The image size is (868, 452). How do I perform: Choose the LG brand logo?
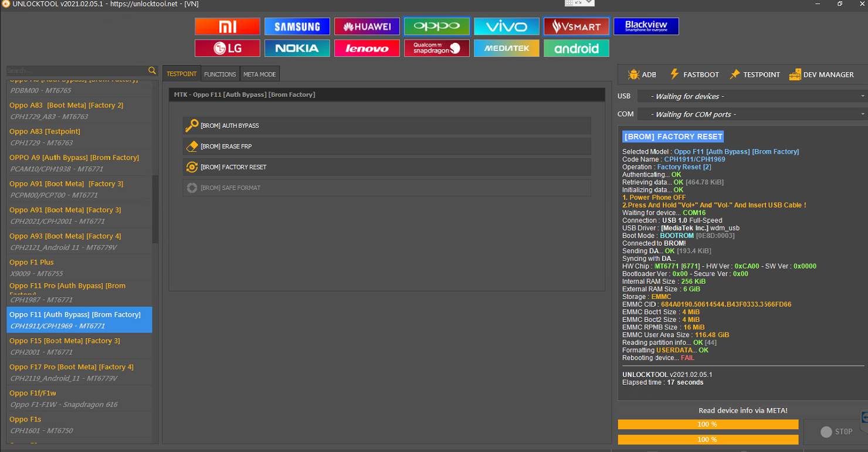pyautogui.click(x=228, y=48)
